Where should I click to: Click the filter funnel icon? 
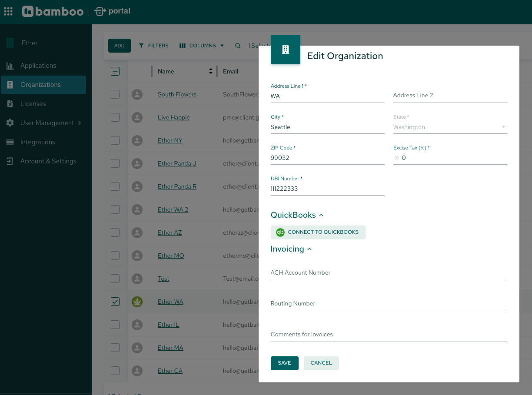[141, 46]
